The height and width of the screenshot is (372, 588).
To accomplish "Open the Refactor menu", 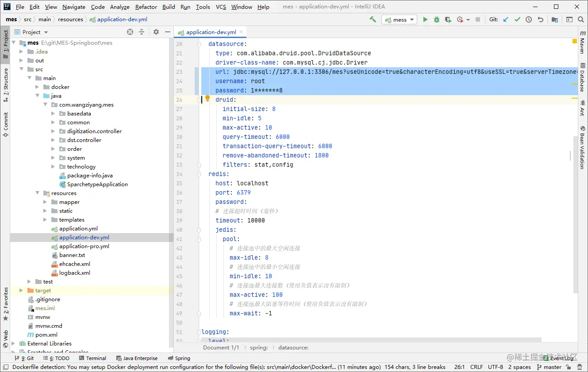I will [146, 7].
